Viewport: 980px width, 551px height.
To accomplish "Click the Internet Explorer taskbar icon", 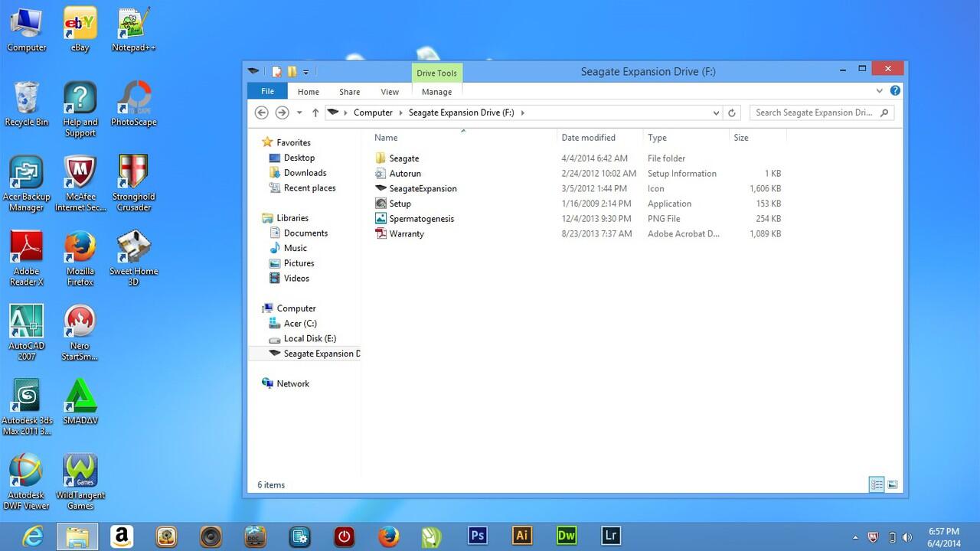I will pyautogui.click(x=32, y=536).
